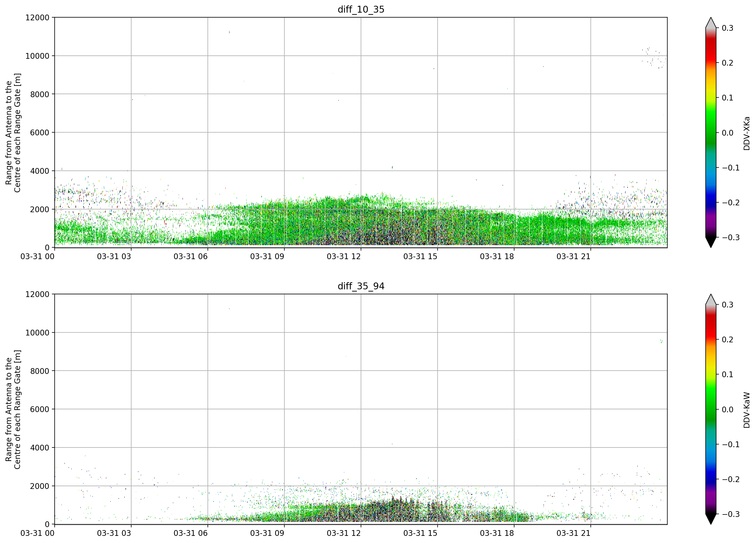Click the −0.1 tick on DDV-XKa colorbar
Viewport: 756px width, 543px height.
pyautogui.click(x=731, y=168)
